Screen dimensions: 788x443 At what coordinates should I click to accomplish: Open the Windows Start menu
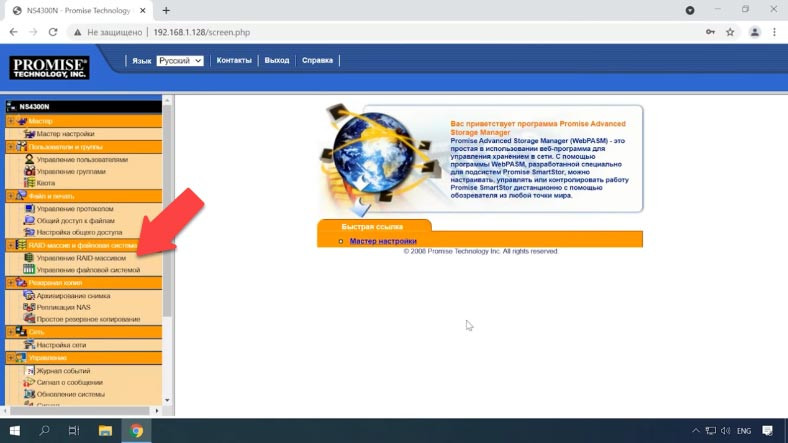click(15, 430)
